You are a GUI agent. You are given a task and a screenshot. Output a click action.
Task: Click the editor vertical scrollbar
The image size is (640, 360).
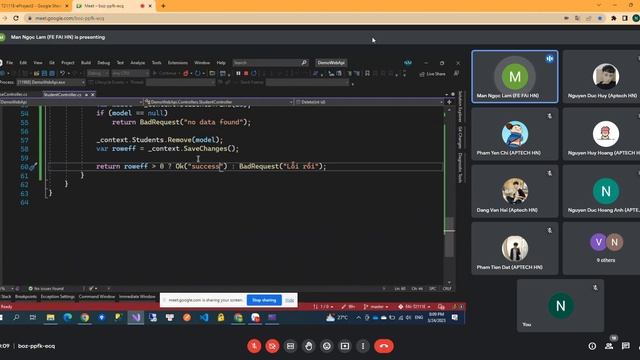(x=449, y=196)
